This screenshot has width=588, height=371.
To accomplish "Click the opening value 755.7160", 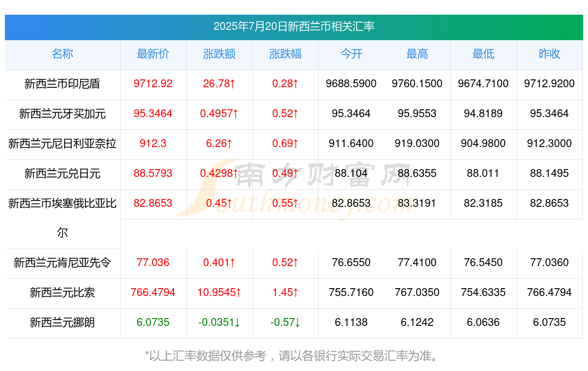I will click(351, 293).
